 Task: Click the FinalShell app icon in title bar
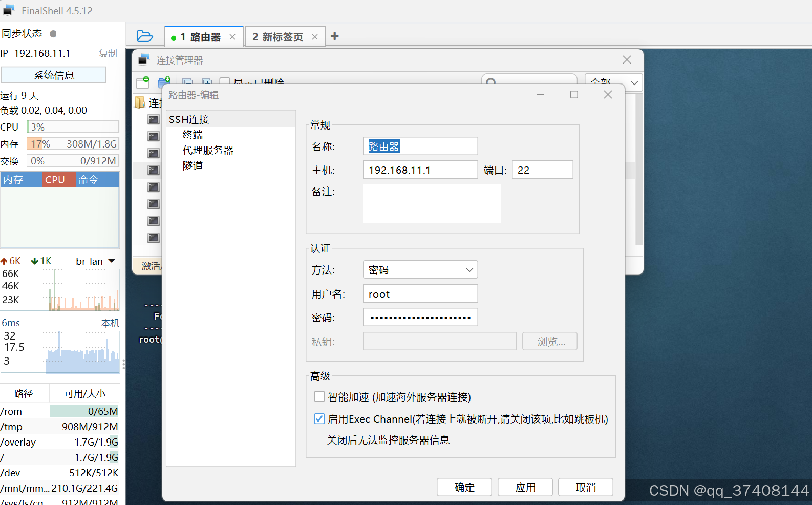point(9,11)
